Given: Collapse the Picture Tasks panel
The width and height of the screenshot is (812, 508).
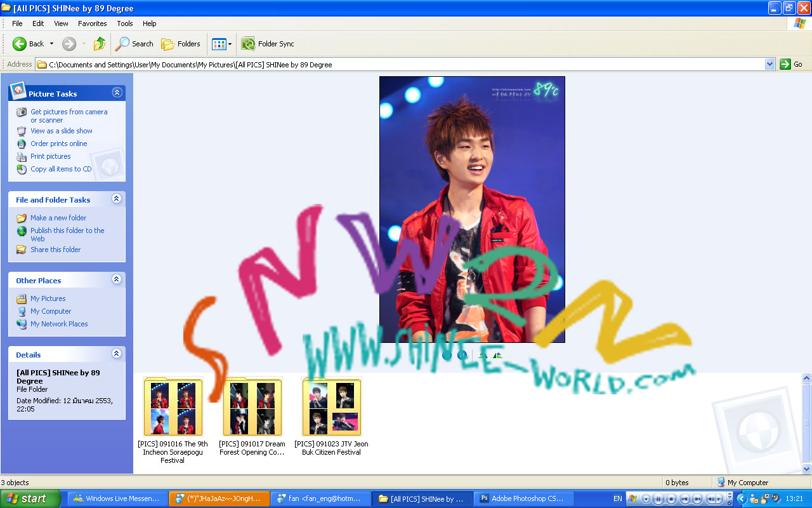Looking at the screenshot, I should (x=117, y=93).
